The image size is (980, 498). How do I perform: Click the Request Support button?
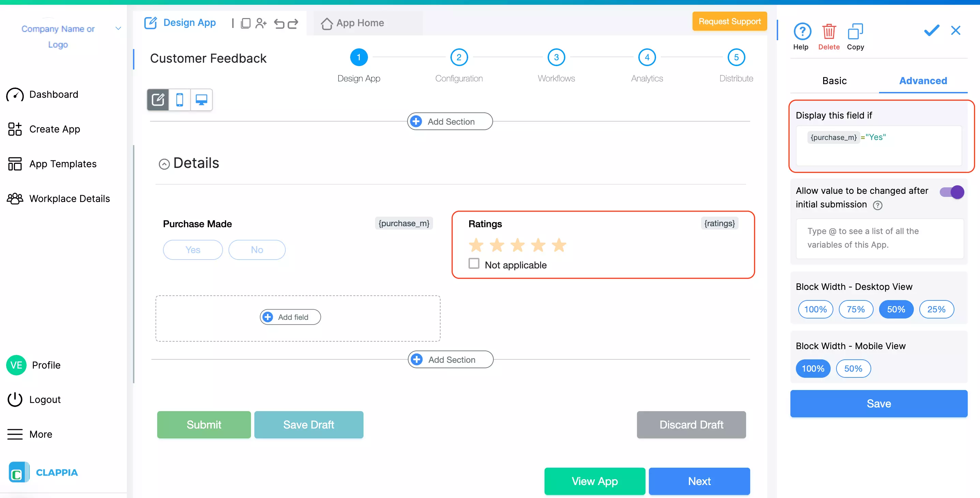(729, 22)
